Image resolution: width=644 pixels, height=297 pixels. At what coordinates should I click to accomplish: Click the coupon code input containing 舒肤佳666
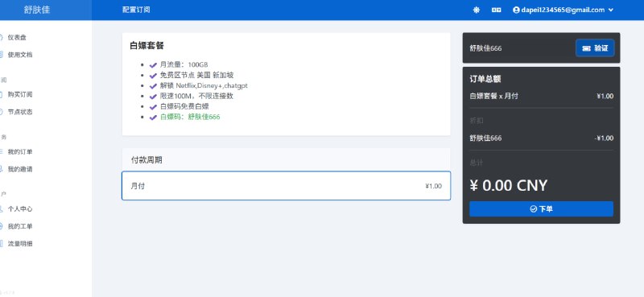pos(519,48)
